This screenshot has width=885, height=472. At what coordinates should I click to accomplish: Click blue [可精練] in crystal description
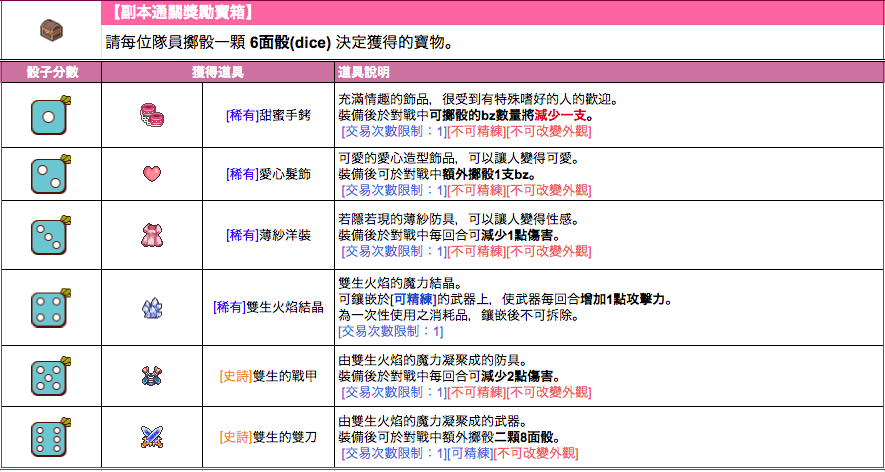[x=413, y=299]
